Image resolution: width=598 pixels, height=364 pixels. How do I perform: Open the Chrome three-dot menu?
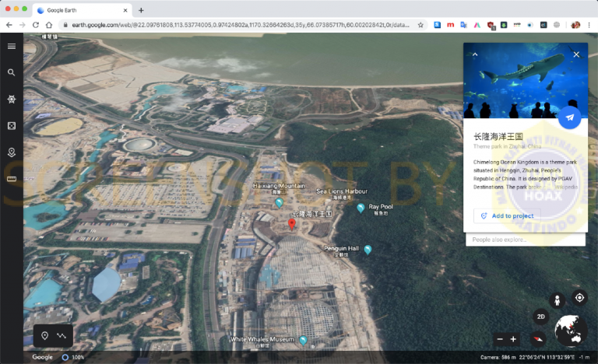(589, 25)
